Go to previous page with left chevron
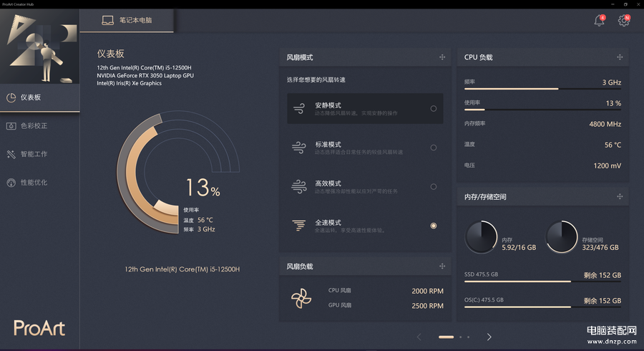 [419, 337]
